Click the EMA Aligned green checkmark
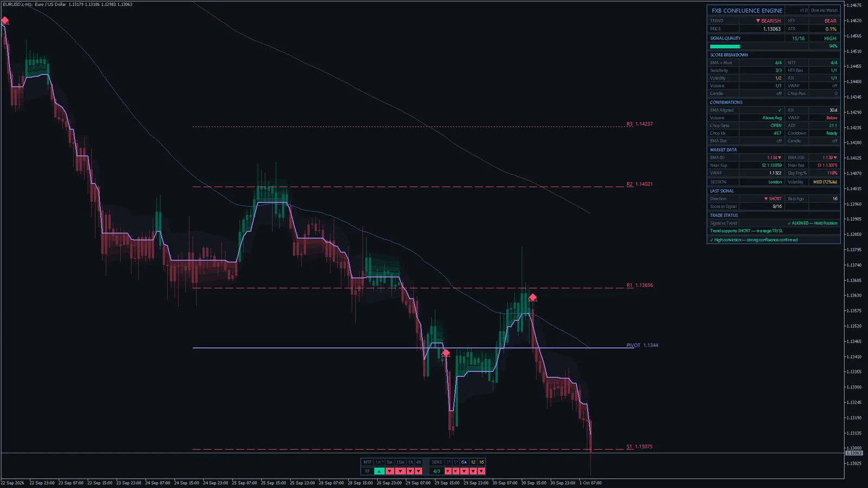Screen dimensions: 868x488 coord(780,110)
